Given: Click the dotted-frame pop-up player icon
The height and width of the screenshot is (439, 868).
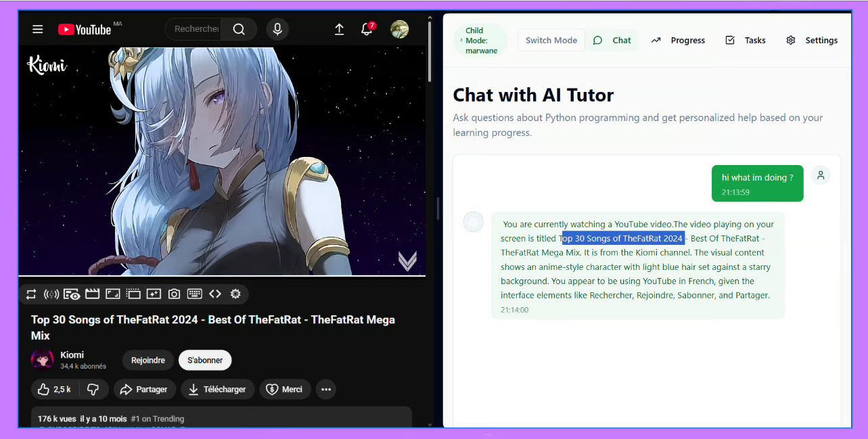Looking at the screenshot, I should [x=133, y=294].
